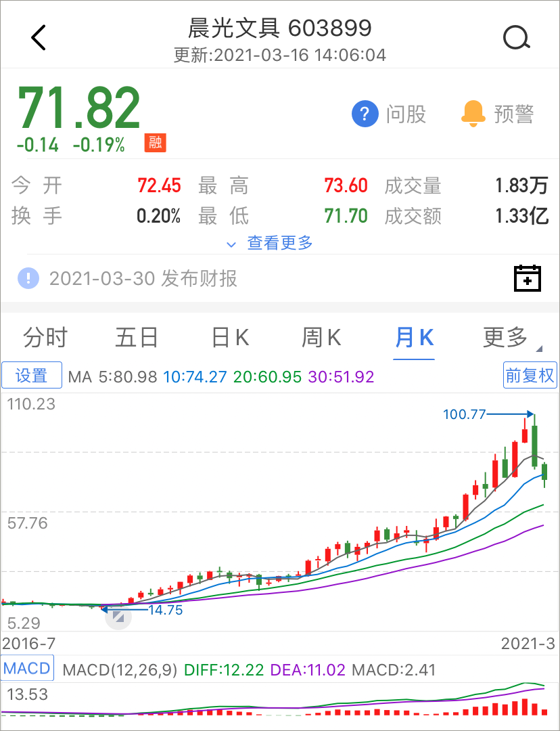Viewport: 560px width, 731px height.
Task: Tap 问股 label text
Action: [406, 114]
